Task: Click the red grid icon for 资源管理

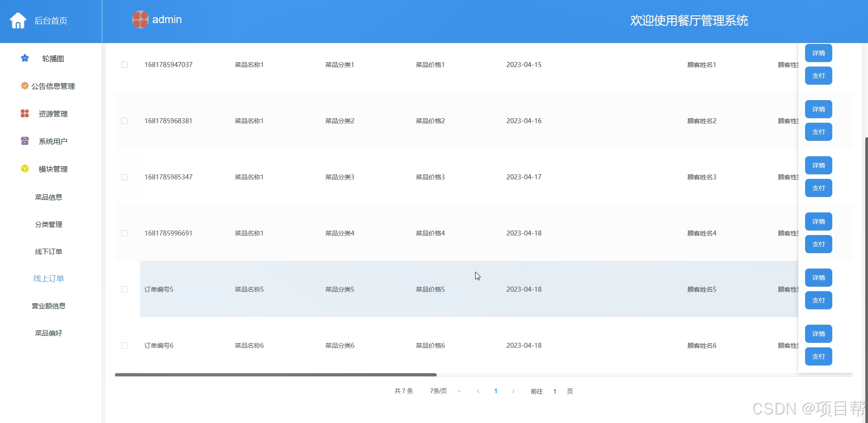Action: (x=25, y=113)
